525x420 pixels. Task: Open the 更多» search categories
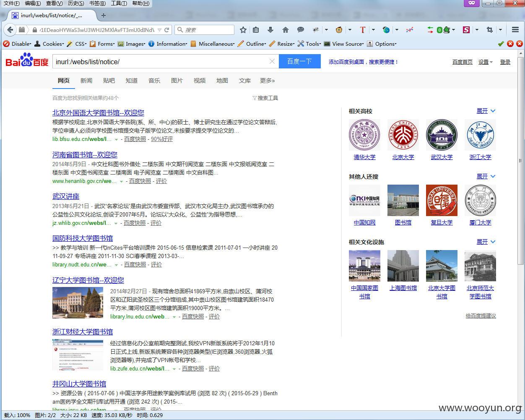[x=267, y=81]
